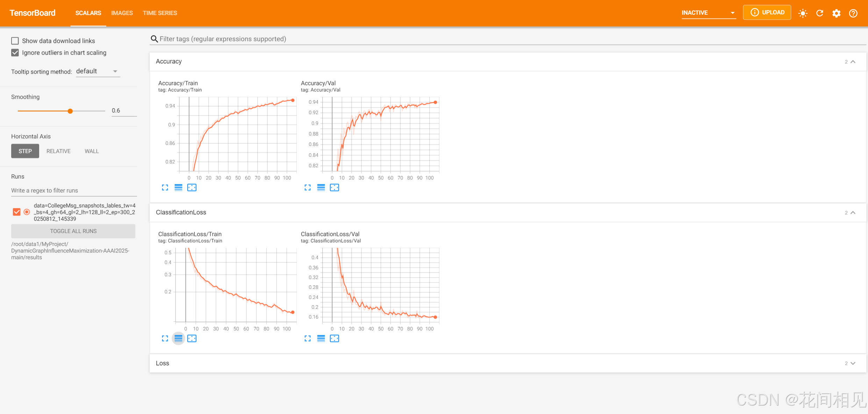This screenshot has height=414, width=868.
Task: Open the INACTIVE dashboards dropdown
Action: click(708, 13)
